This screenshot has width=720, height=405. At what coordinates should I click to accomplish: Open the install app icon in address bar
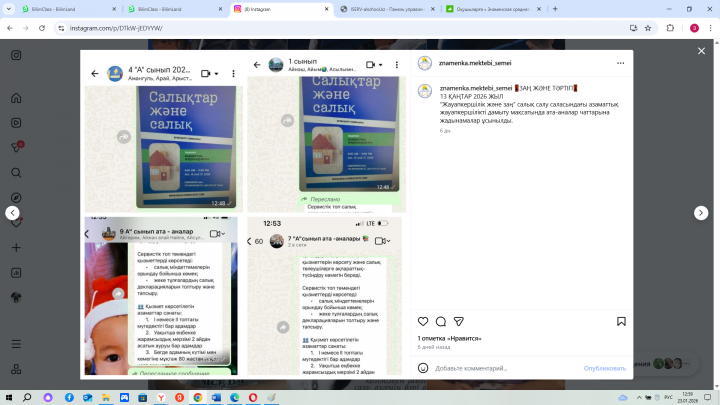(633, 28)
